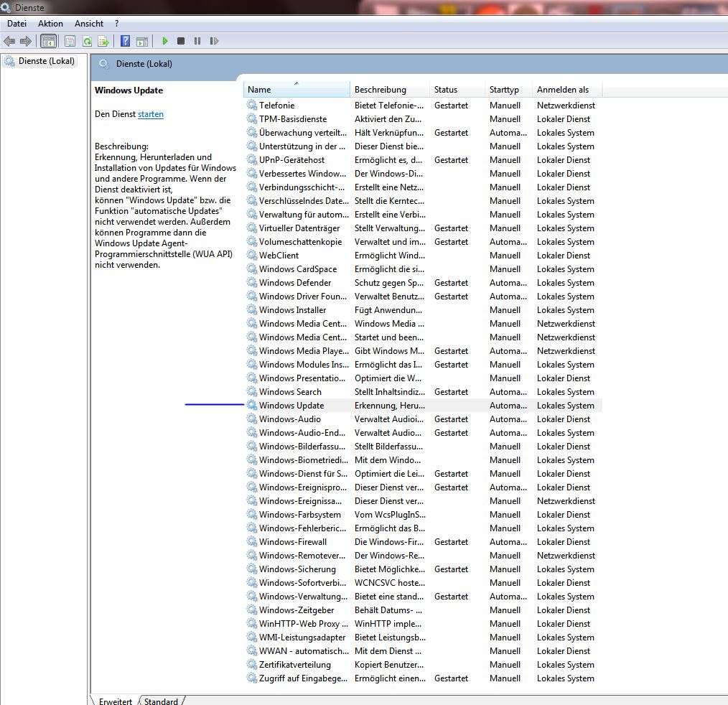Image resolution: width=728 pixels, height=705 pixels.
Task: Click the gear icon beside WMI-Leistungsadapter
Action: coord(252,637)
